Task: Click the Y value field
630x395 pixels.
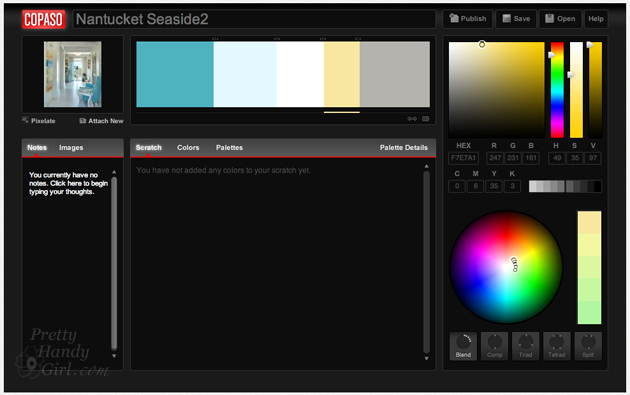Action: (x=494, y=186)
